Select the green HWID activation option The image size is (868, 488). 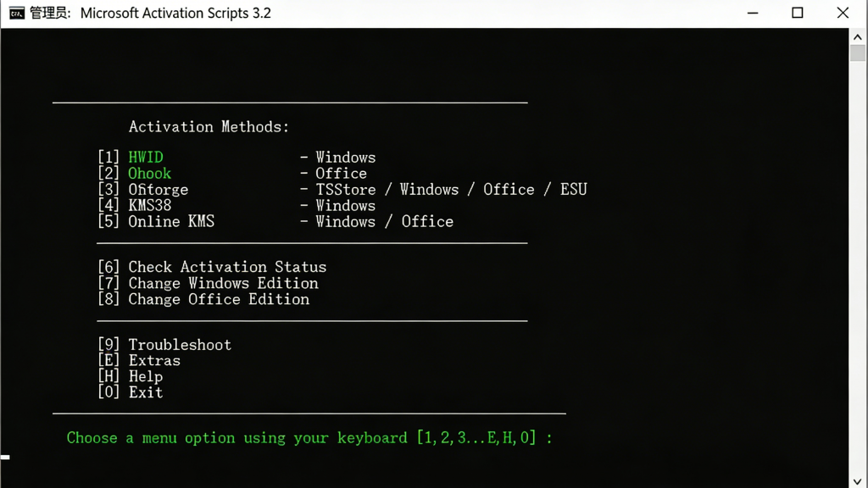(146, 158)
